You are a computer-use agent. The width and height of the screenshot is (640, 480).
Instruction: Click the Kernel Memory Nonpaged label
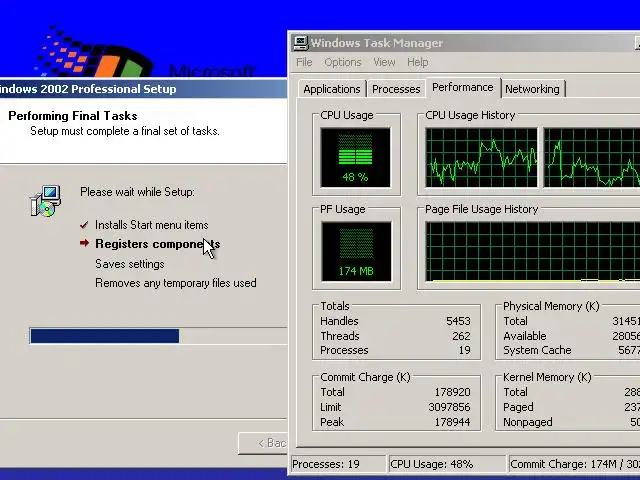tap(528, 422)
